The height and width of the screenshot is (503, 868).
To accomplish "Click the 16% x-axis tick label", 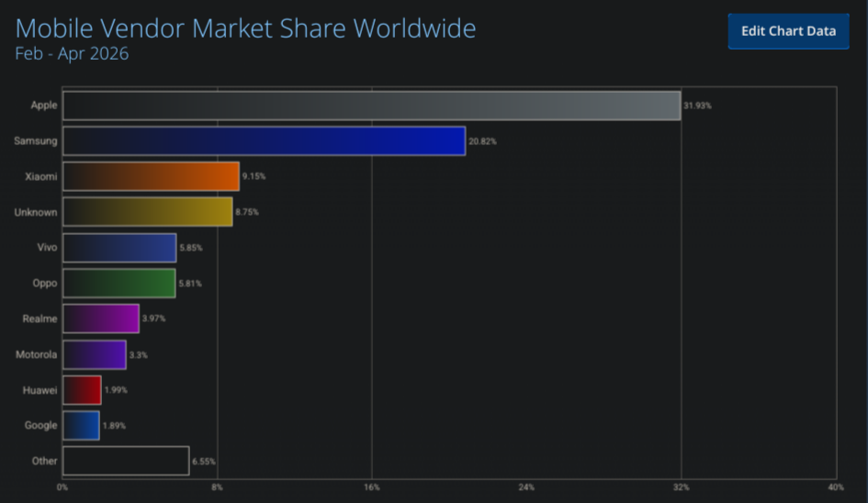I will pos(372,487).
